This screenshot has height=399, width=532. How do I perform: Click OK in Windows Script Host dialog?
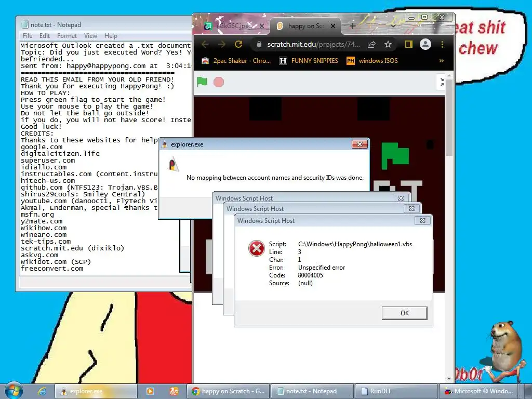tap(404, 313)
